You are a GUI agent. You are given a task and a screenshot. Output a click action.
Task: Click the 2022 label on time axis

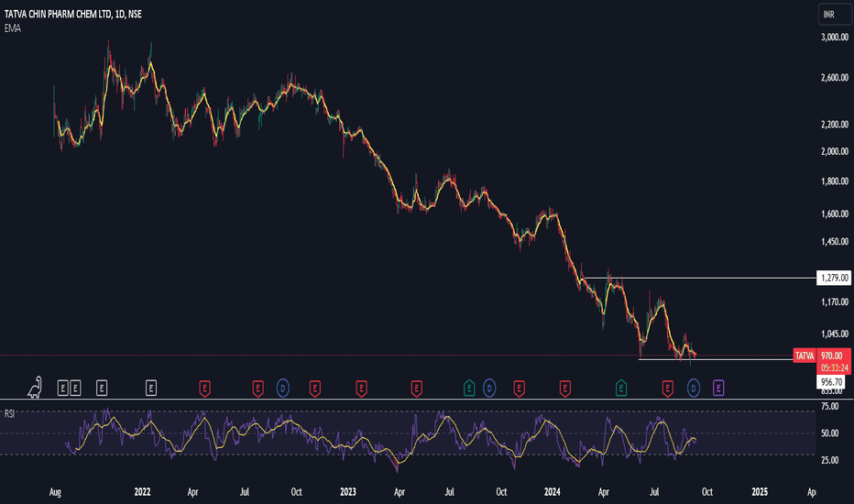[x=142, y=492]
